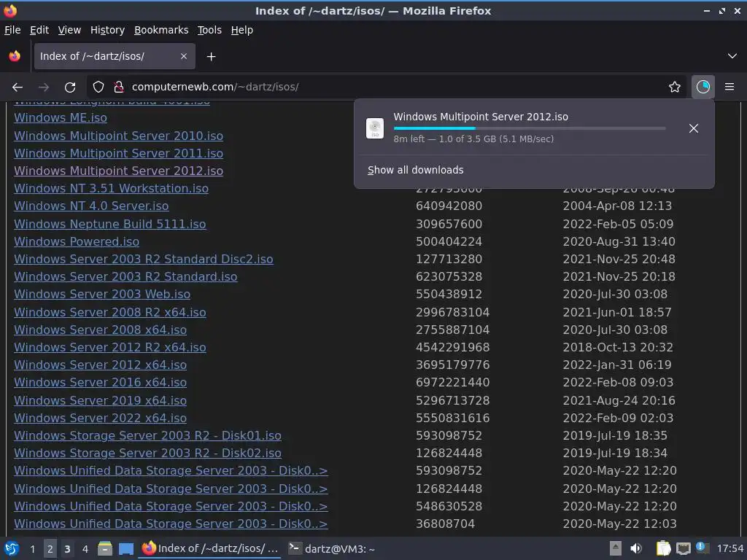Click the network monitor tray icon
The height and width of the screenshot is (560, 747).
point(683,548)
